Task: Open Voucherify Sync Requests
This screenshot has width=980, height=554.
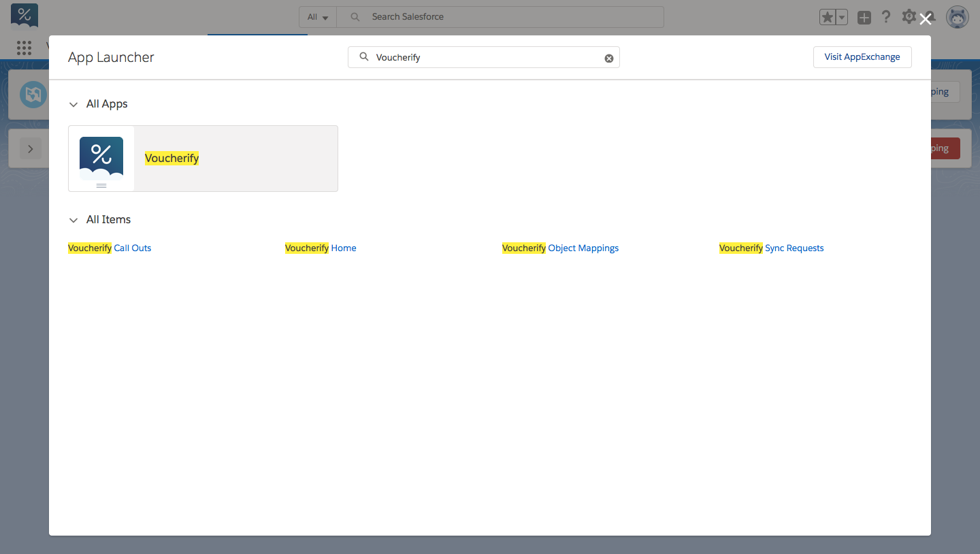Action: tap(771, 248)
